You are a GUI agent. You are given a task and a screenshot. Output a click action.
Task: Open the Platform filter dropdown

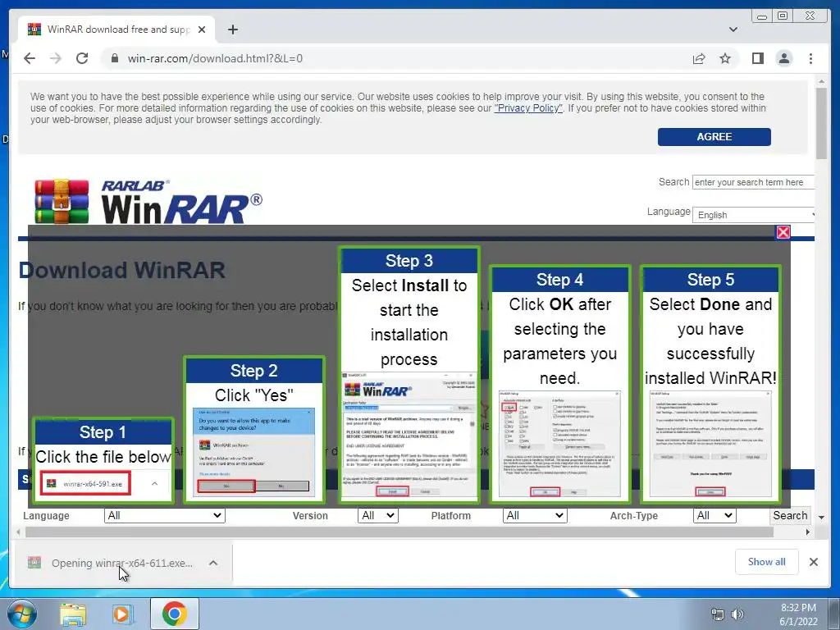(x=535, y=515)
